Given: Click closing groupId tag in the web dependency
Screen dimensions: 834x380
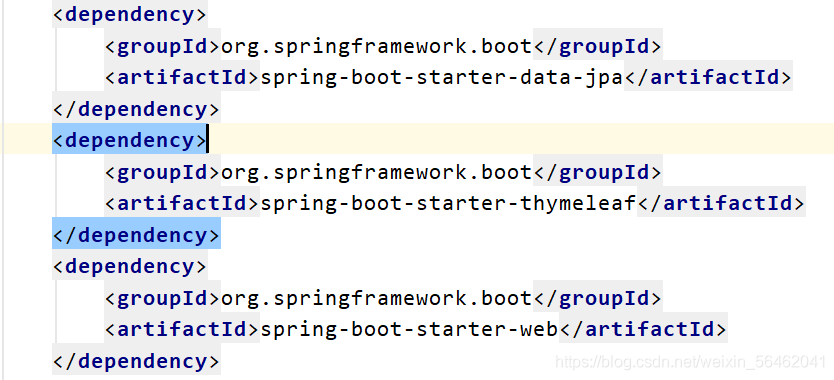Looking at the screenshot, I should (x=598, y=298).
